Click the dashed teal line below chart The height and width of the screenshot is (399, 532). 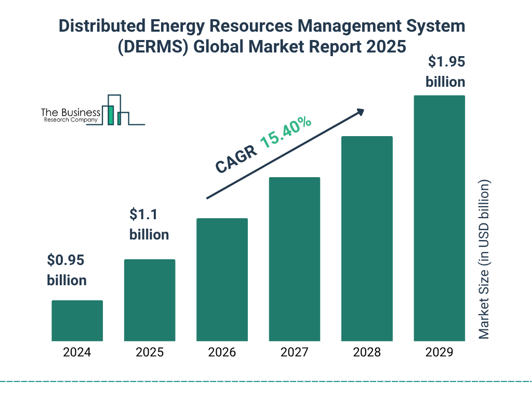click(x=266, y=381)
